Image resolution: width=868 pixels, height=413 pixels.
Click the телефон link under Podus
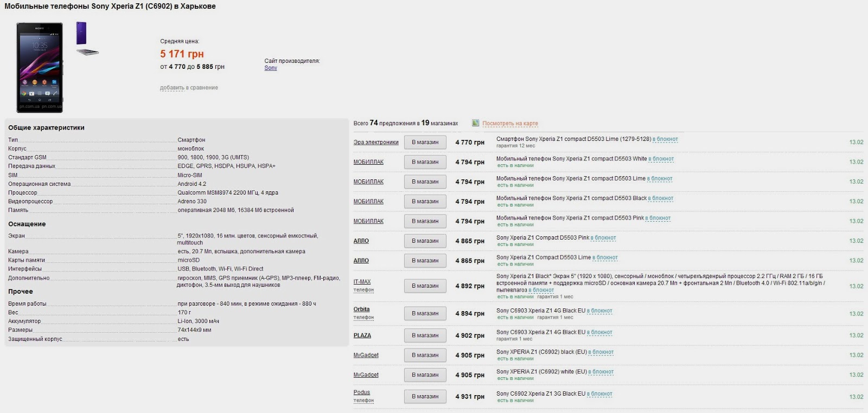363,401
